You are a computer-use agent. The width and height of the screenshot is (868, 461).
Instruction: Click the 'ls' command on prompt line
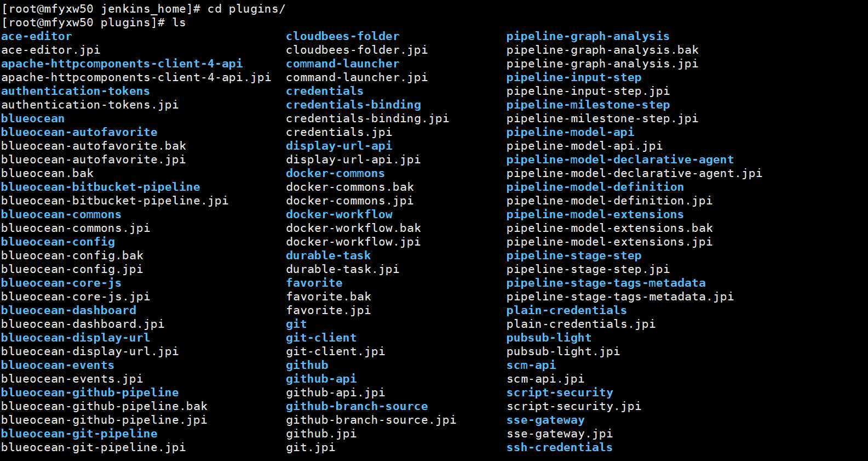(x=179, y=22)
